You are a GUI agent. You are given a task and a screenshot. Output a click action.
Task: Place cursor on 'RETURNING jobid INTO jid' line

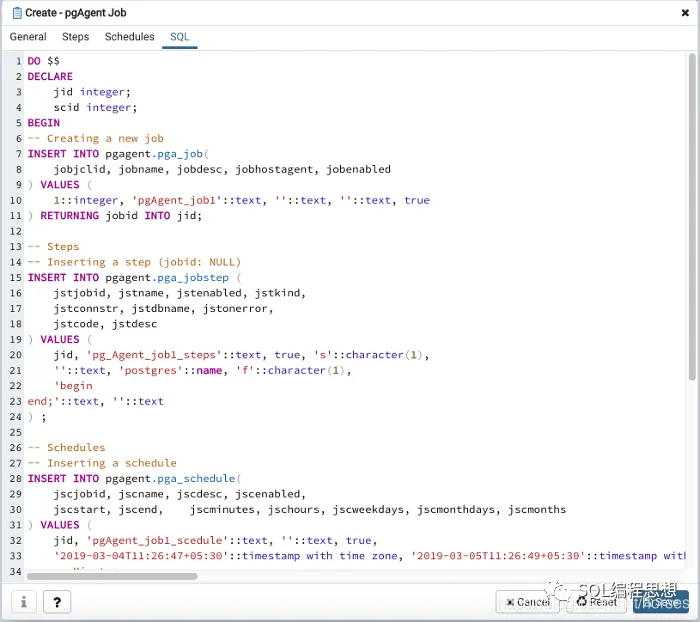pos(120,216)
